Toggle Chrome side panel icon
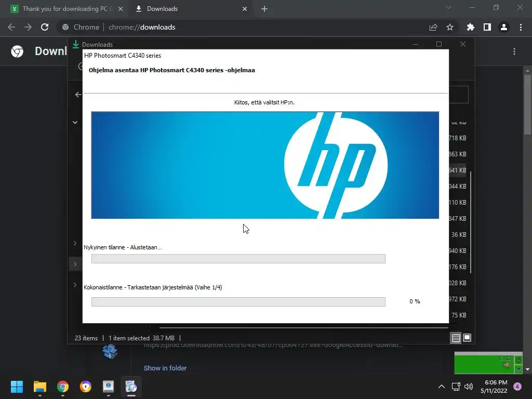Viewport: 532px width, 399px height. coord(487,27)
